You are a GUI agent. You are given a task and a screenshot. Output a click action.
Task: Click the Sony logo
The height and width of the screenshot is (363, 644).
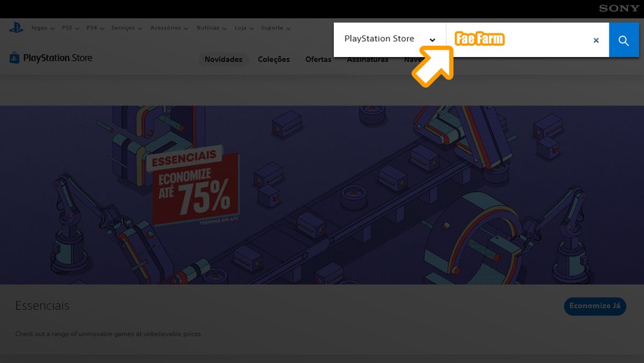619,9
